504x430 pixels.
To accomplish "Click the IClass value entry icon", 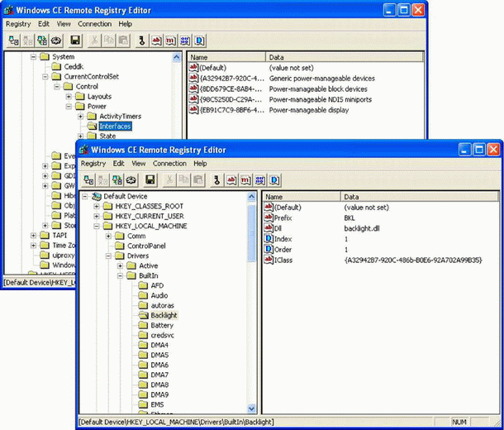I will point(268,260).
